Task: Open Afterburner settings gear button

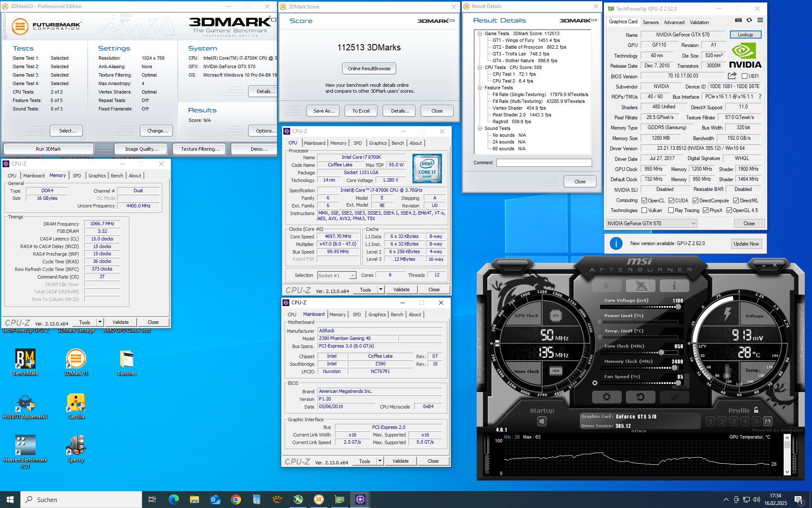Action: 606,397
